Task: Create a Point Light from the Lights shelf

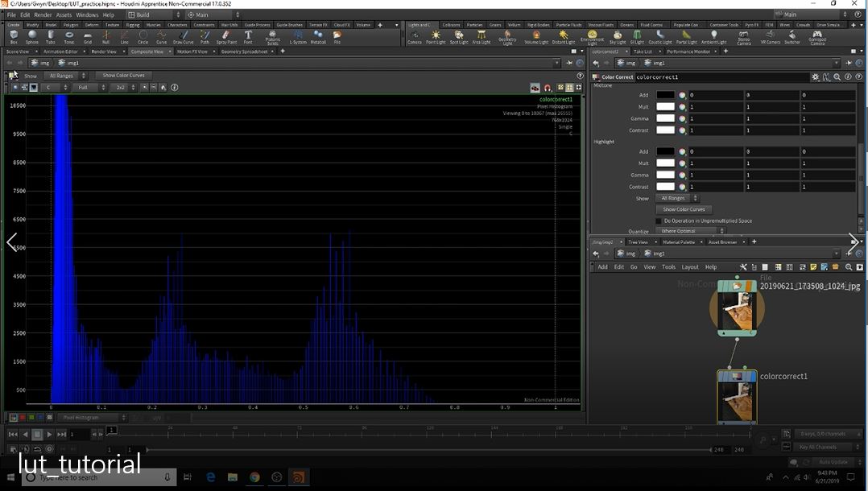Action: tap(436, 36)
